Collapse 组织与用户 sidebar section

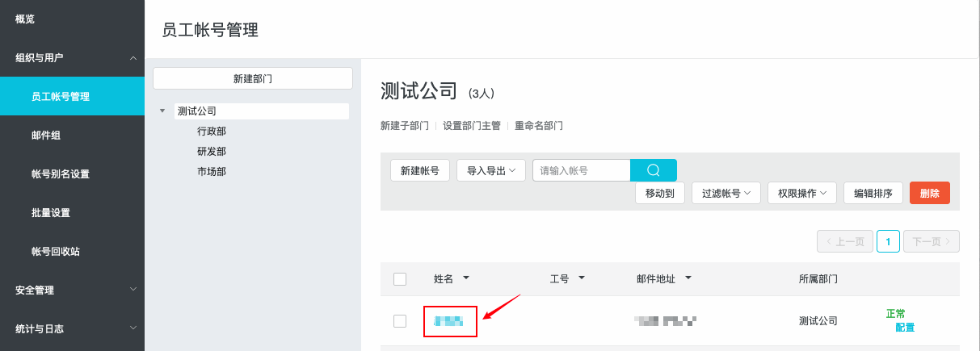point(133,58)
